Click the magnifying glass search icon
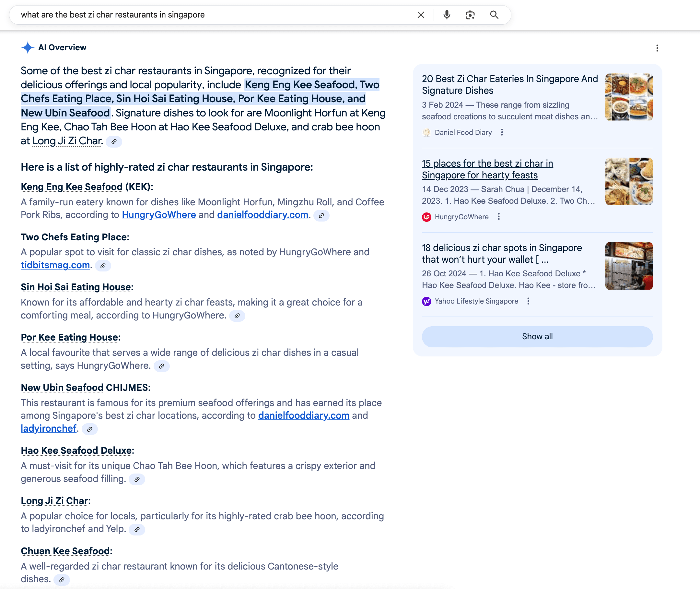 pos(494,15)
